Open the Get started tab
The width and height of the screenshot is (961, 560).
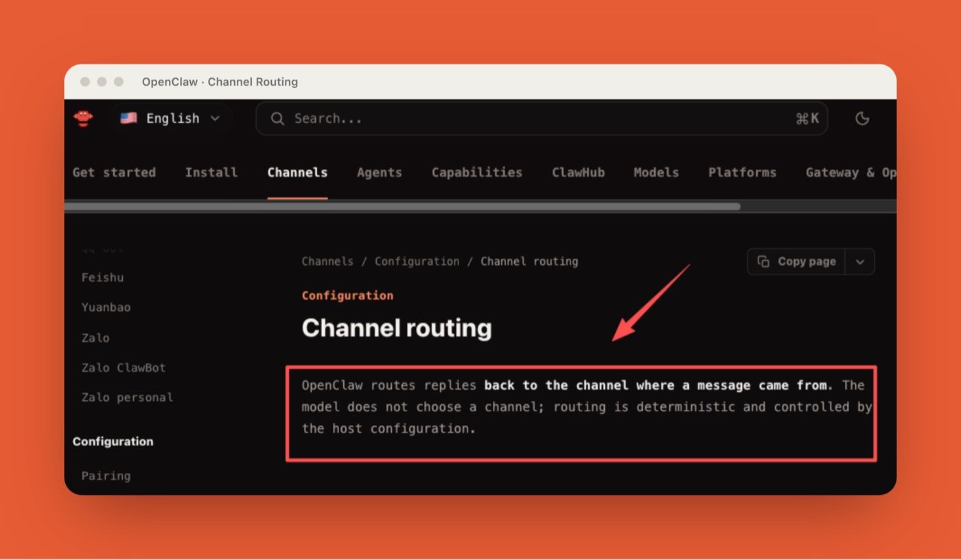[x=114, y=172]
